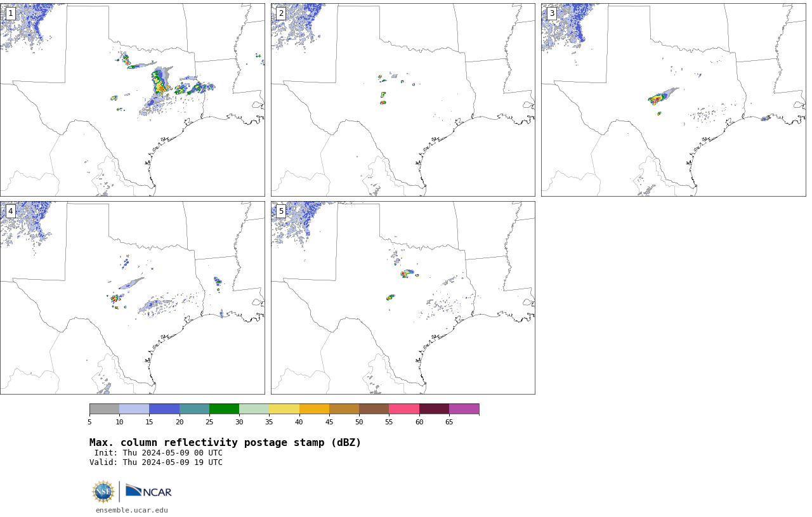Click the colorbar tick label 65
812x517 pixels.
[449, 422]
